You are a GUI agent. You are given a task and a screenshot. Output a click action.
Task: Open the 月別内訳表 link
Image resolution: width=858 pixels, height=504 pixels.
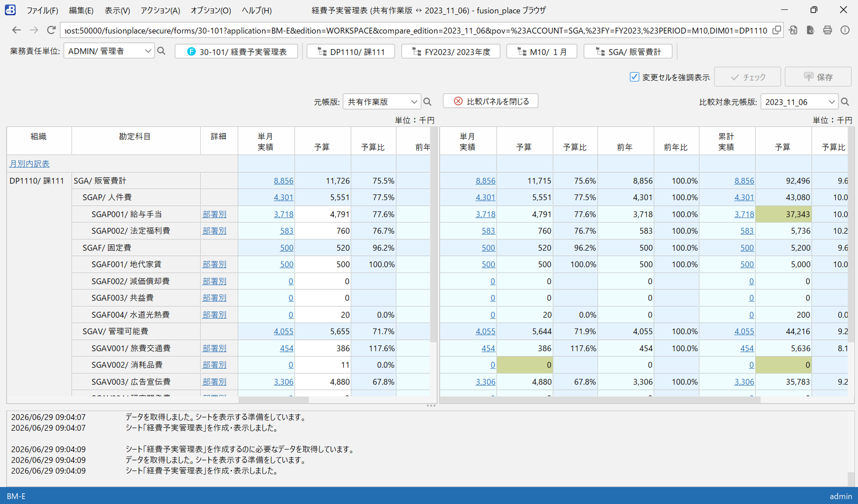tap(29, 164)
